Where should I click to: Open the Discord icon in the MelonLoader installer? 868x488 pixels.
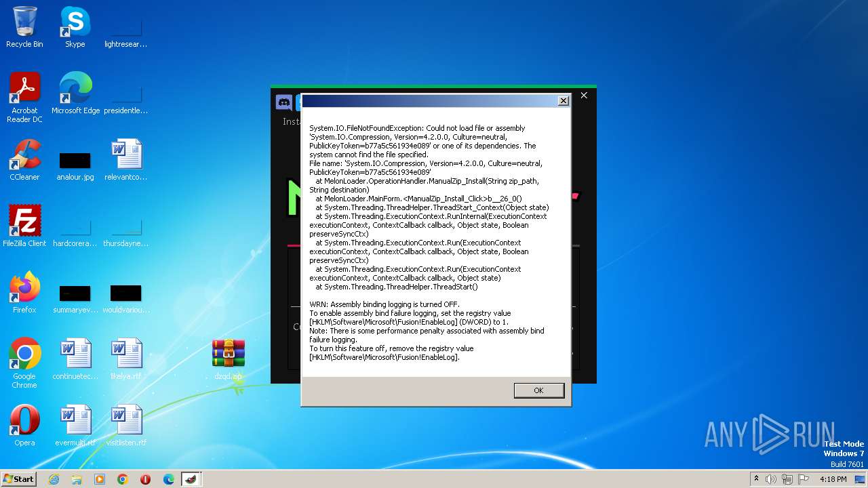click(x=284, y=102)
